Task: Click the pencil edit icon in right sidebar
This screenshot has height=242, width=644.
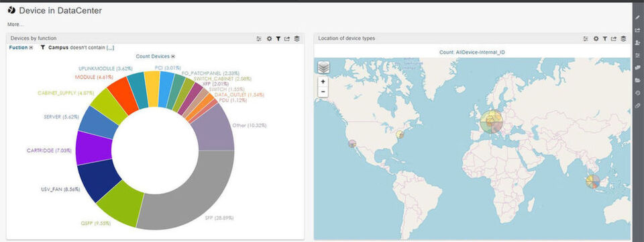Action: (x=637, y=17)
